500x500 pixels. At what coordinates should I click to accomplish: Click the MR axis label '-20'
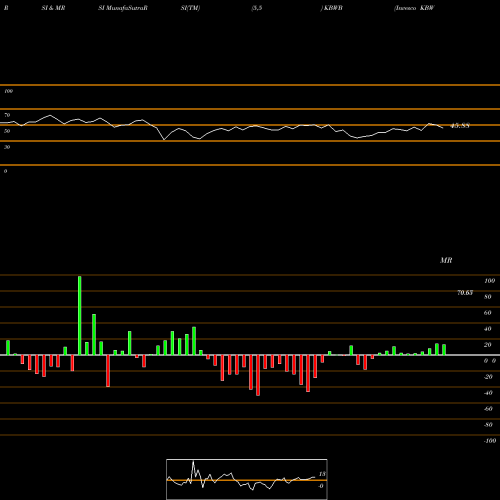[488, 377]
